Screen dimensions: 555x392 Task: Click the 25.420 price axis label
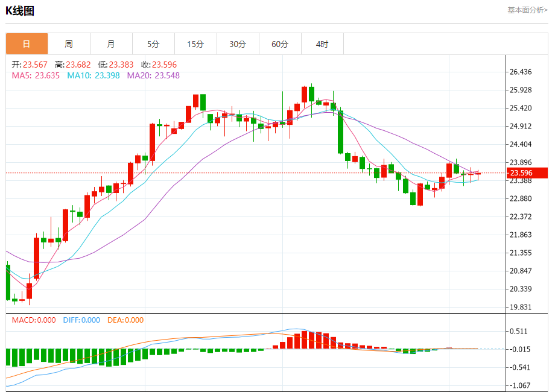tap(520, 109)
